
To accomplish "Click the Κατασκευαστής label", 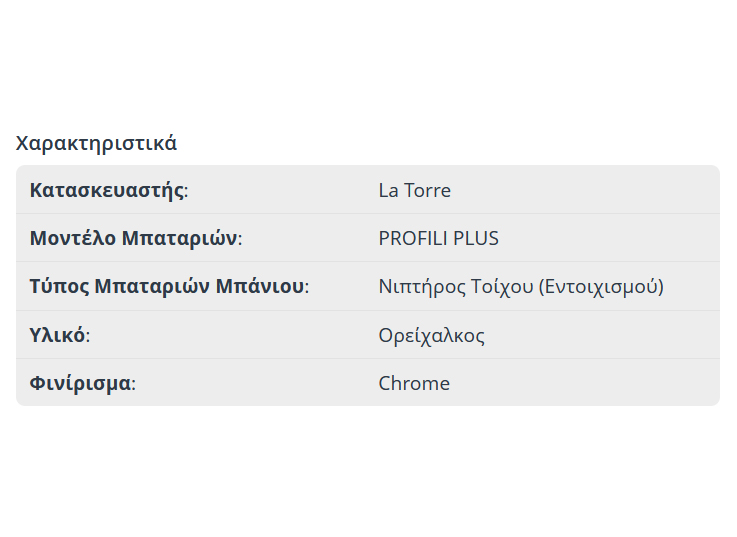I will point(108,190).
